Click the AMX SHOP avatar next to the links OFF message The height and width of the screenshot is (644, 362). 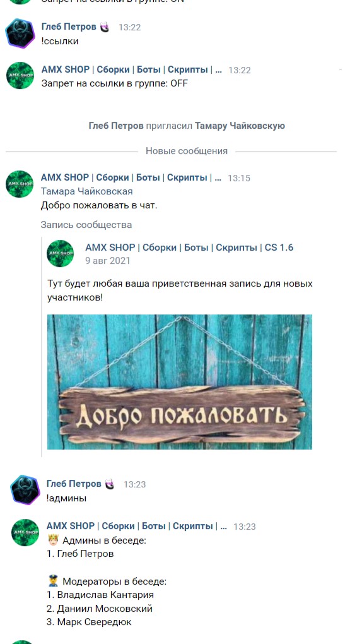pos(20,76)
